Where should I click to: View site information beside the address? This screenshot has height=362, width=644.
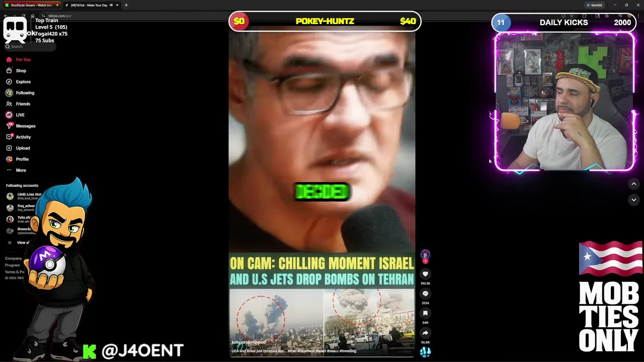click(44, 16)
